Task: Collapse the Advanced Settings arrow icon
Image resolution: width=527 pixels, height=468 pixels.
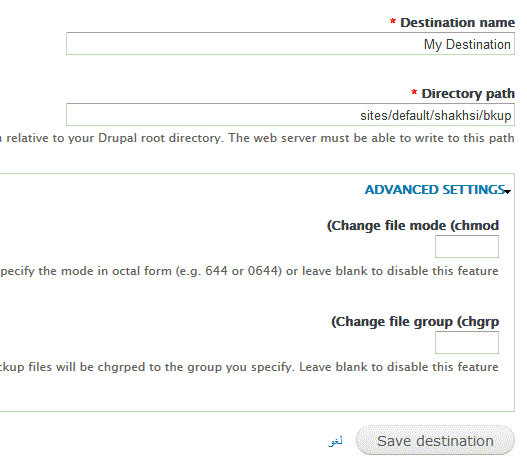Action: pos(508,191)
